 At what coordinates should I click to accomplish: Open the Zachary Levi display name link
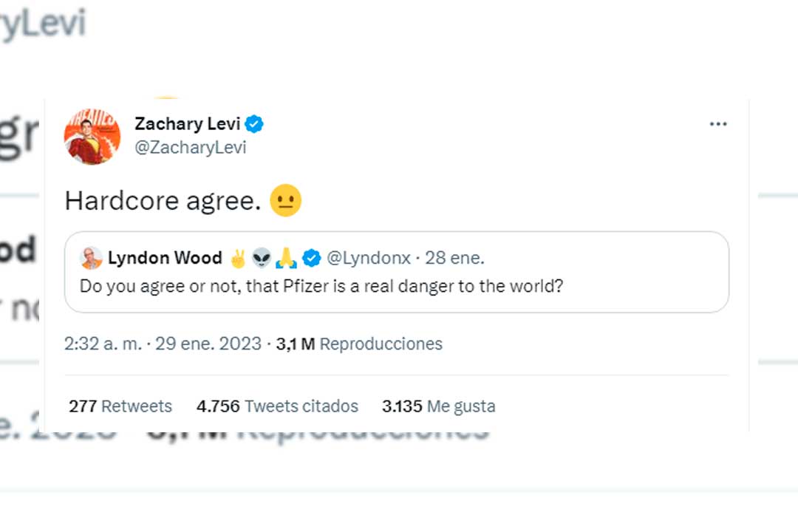[x=187, y=124]
